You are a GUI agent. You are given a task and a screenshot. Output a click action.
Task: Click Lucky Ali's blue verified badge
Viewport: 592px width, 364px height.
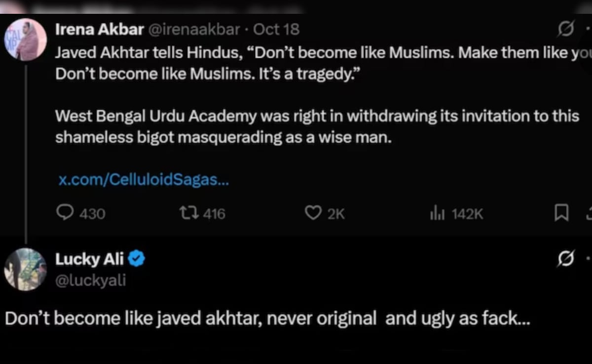(x=136, y=258)
